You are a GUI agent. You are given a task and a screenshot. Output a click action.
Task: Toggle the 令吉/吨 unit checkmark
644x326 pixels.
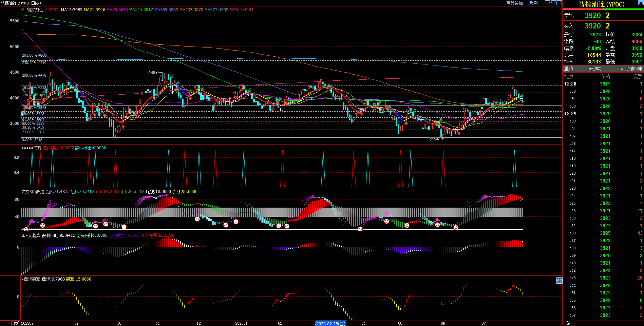[x=622, y=69]
